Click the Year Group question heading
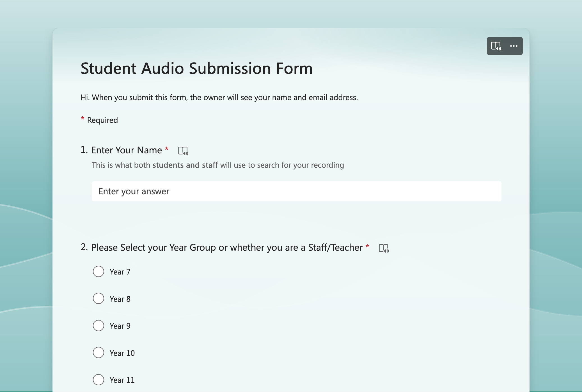The image size is (582, 392). point(227,248)
